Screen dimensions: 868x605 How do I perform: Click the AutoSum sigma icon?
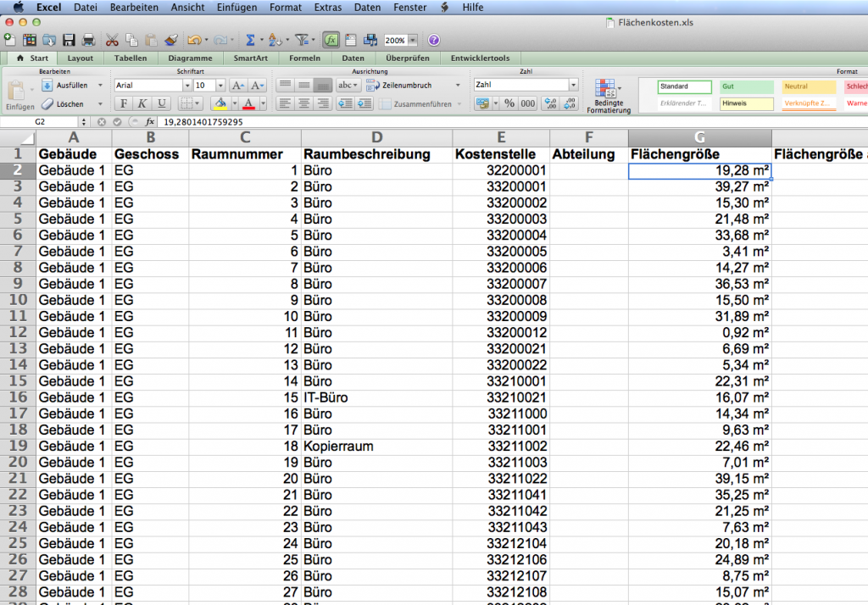pos(250,40)
